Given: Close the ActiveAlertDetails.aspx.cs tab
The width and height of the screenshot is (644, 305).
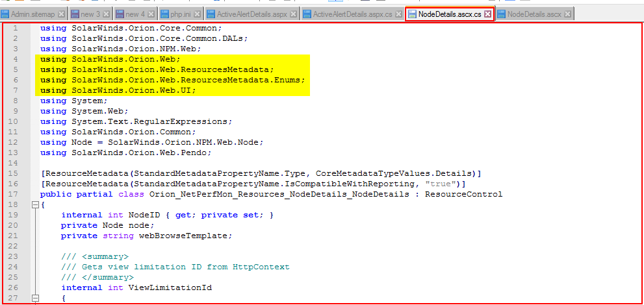Looking at the screenshot, I should click(x=399, y=14).
